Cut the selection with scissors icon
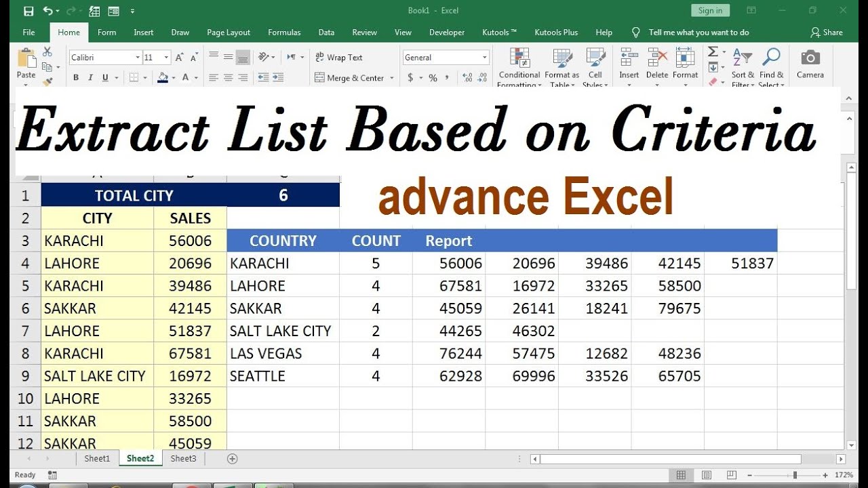 click(47, 52)
